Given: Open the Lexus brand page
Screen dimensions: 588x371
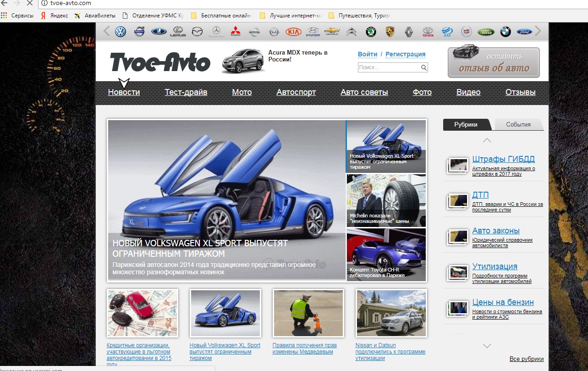Looking at the screenshot, I should [x=178, y=32].
